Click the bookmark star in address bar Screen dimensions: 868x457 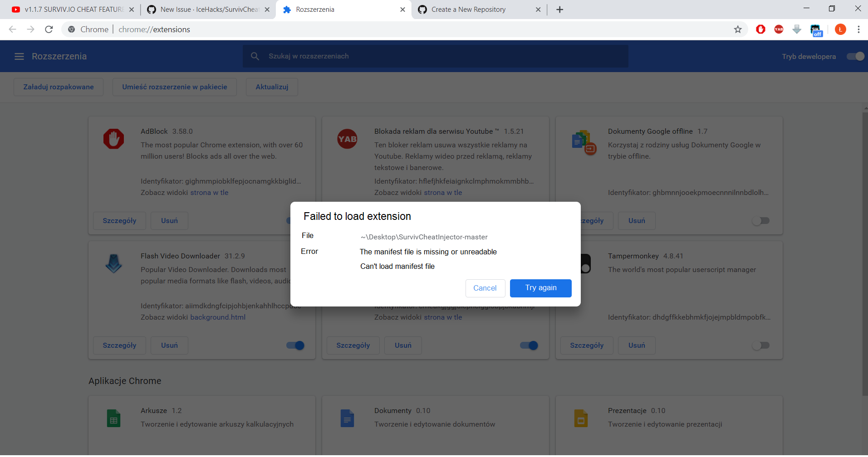(x=738, y=29)
